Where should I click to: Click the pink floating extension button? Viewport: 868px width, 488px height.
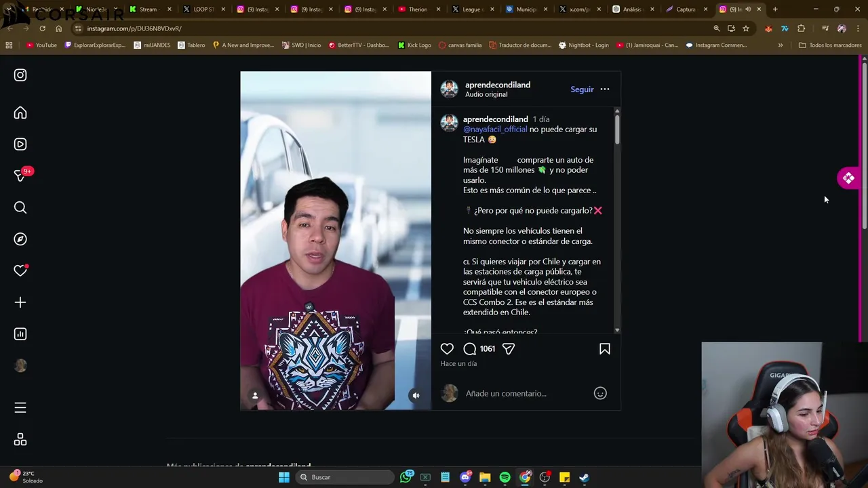pyautogui.click(x=848, y=178)
